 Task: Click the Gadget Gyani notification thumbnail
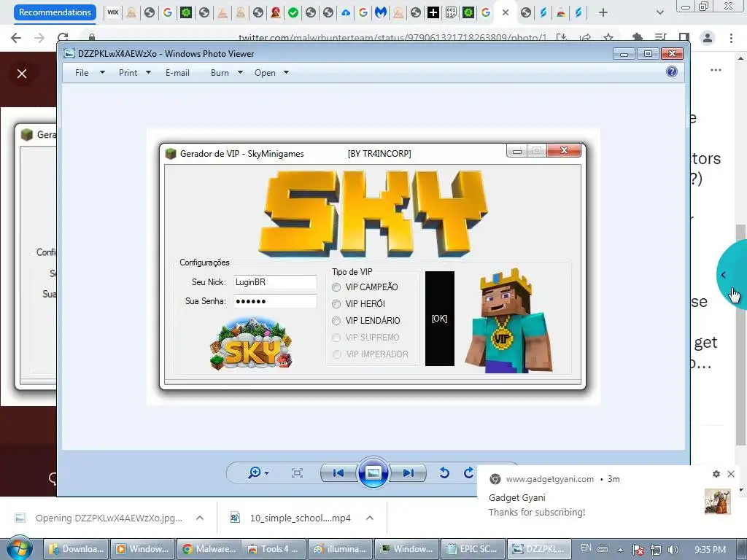tap(718, 502)
